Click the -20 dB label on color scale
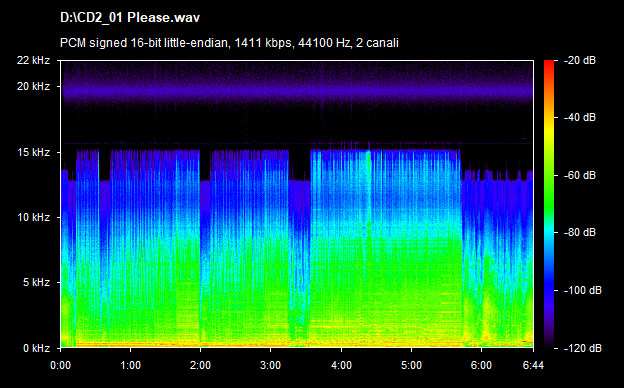 click(x=580, y=60)
